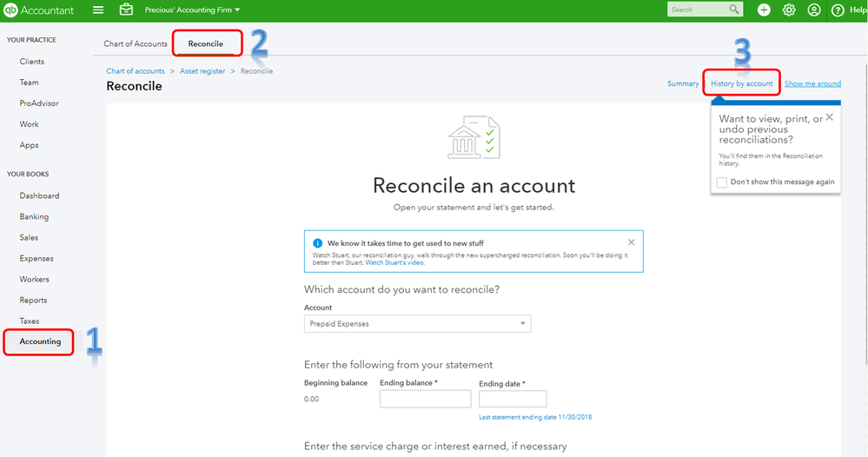This screenshot has width=868, height=457.
Task: Open Apps in the sidebar
Action: click(29, 145)
